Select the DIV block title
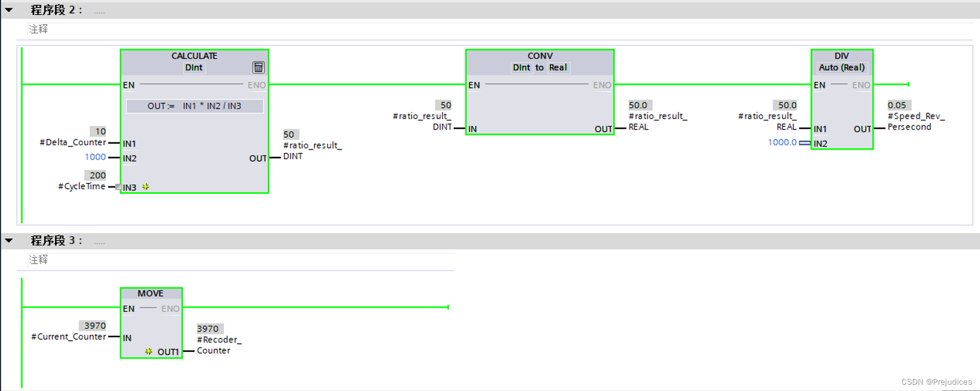Screen dimensions: 980x391 coord(841,56)
